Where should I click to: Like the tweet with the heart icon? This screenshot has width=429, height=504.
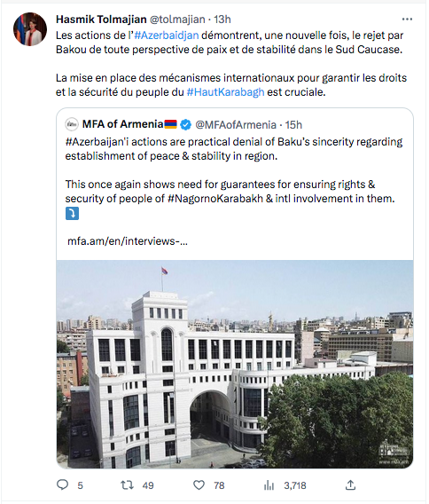[x=199, y=484]
